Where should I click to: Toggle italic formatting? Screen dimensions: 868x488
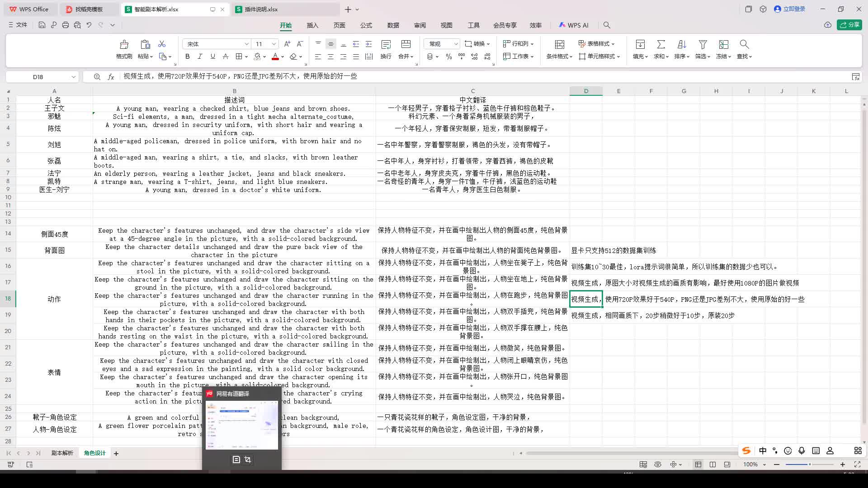coord(200,56)
